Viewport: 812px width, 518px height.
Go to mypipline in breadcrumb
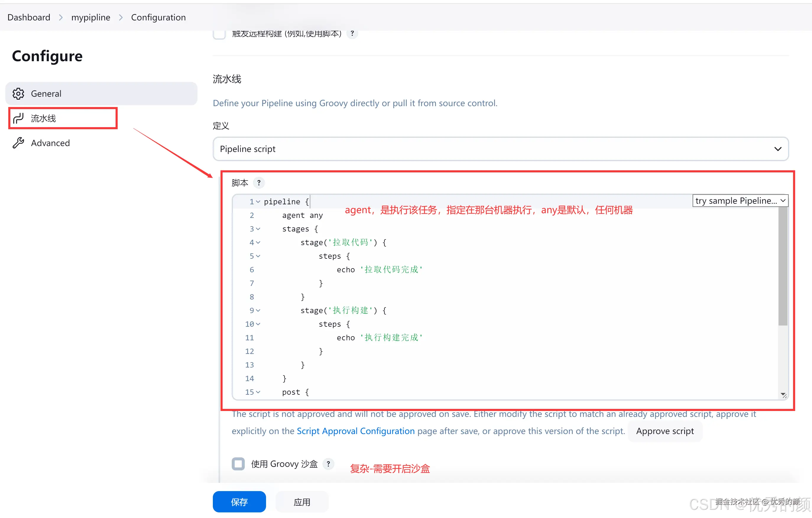point(91,17)
